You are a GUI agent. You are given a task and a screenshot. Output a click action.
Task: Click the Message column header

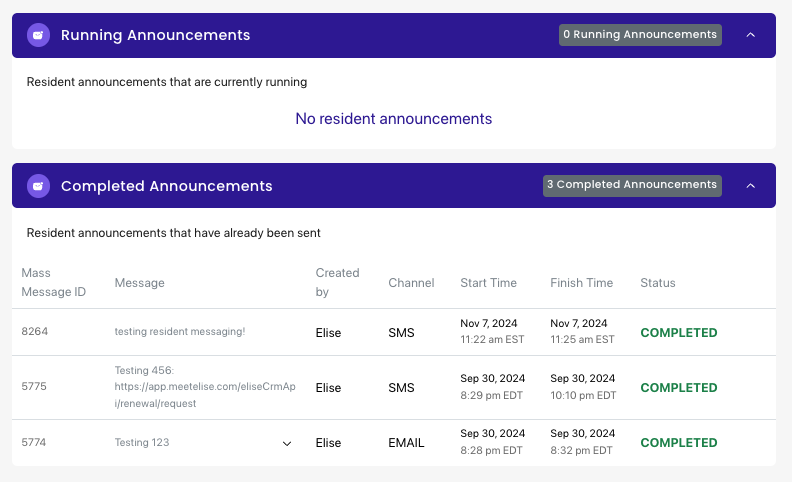[x=139, y=283]
